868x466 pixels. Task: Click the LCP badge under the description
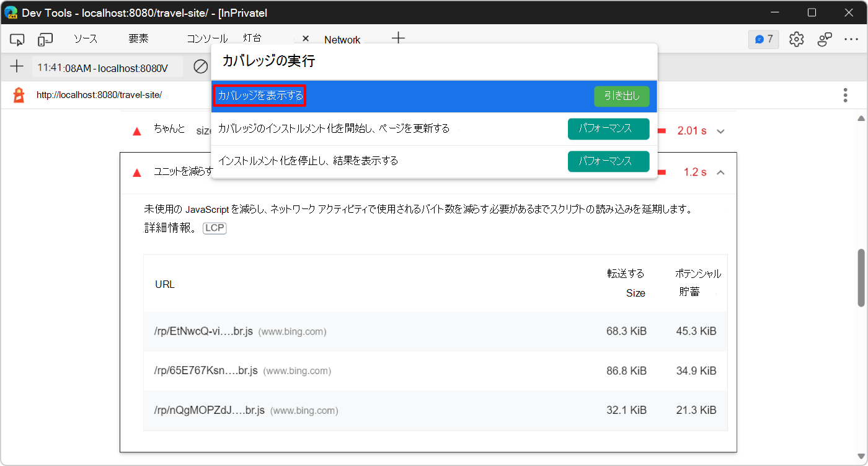[x=214, y=228]
